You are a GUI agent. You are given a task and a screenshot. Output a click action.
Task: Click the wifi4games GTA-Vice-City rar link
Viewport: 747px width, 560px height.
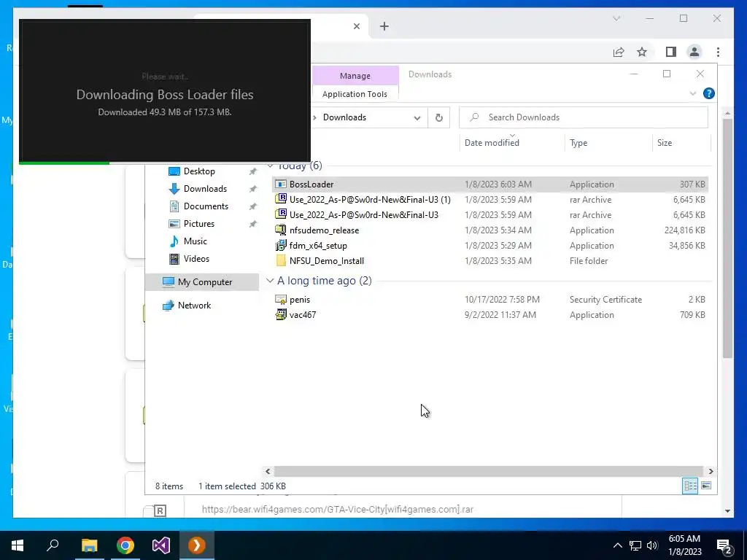(x=337, y=509)
